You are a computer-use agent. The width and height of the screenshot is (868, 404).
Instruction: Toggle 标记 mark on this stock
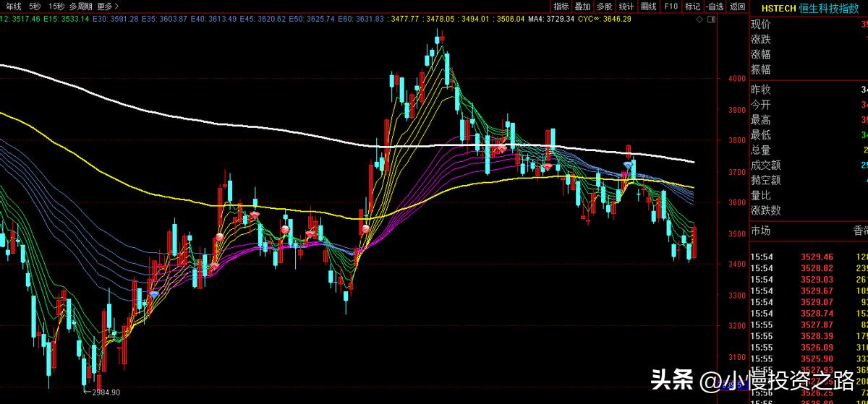692,7
